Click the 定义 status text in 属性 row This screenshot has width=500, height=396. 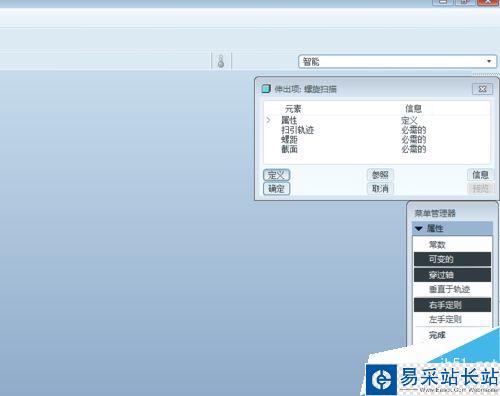[x=409, y=120]
